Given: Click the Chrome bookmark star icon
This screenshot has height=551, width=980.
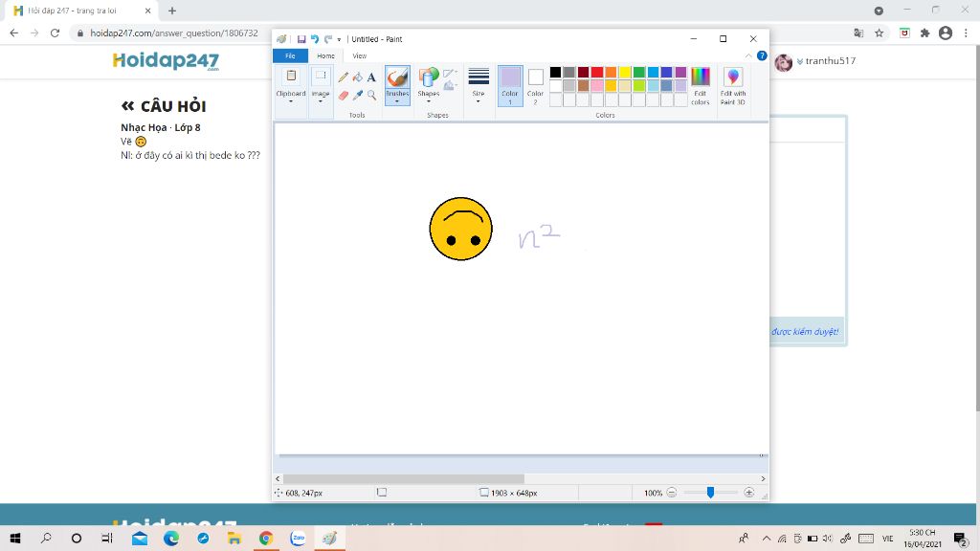Looking at the screenshot, I should [880, 33].
